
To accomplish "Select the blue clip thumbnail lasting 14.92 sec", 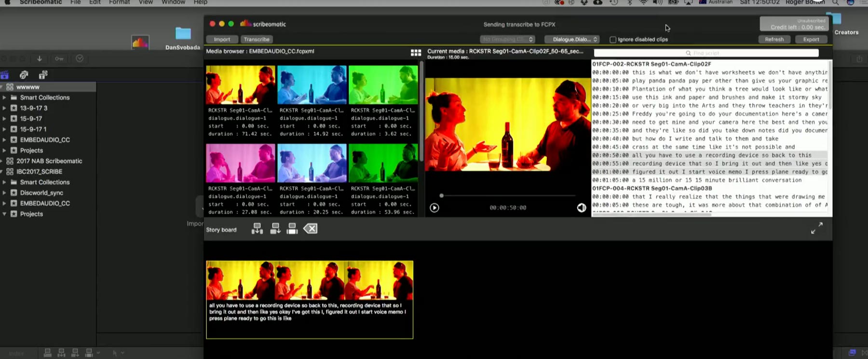I will pyautogui.click(x=312, y=85).
